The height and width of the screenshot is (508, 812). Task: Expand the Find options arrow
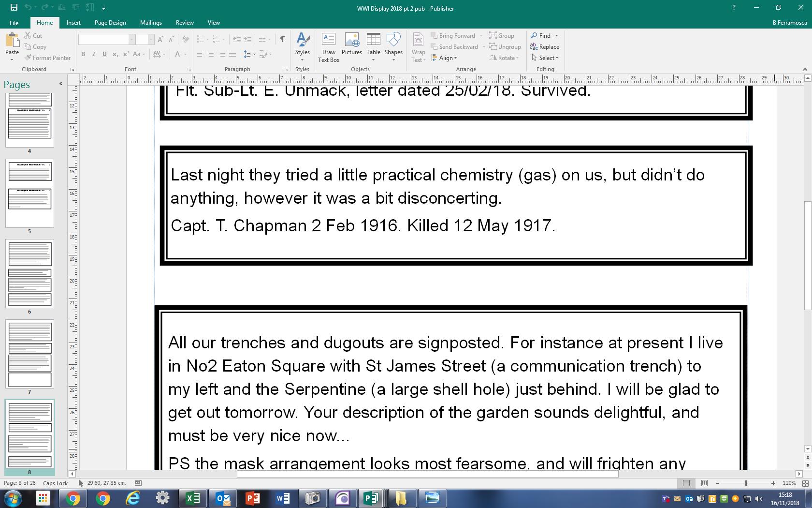556,35
